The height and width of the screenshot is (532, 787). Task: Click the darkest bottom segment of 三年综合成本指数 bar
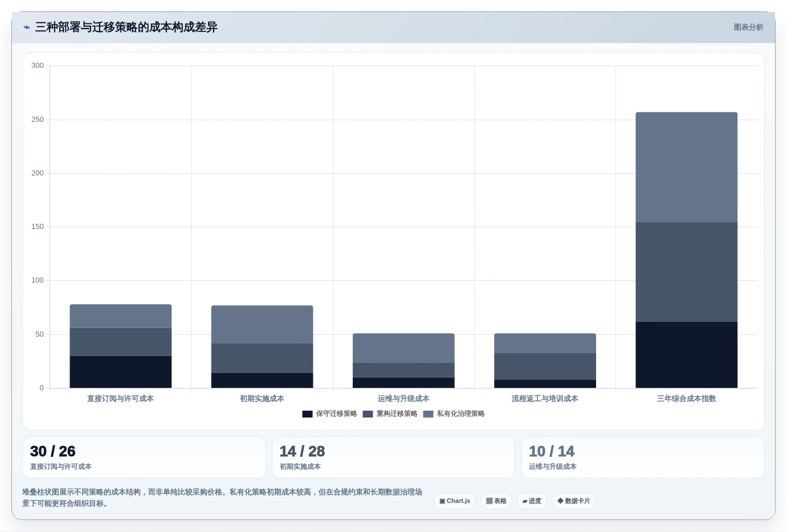point(687,355)
